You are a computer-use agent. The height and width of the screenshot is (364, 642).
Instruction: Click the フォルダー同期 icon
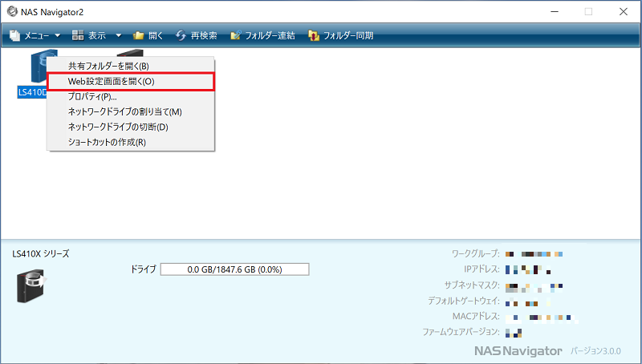tap(313, 35)
